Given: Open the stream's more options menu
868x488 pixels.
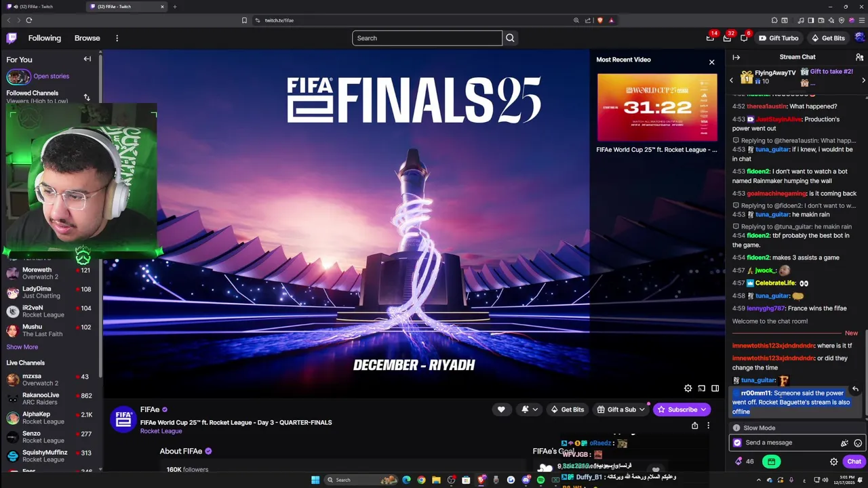Looking at the screenshot, I should (708, 426).
